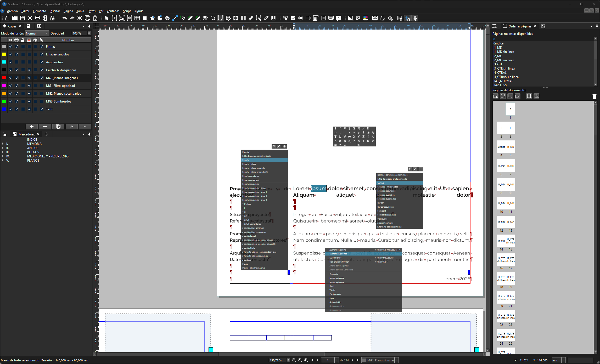The image size is (600, 364).
Task: Toggle print checkbox for Texto layer
Action: (x=16, y=109)
